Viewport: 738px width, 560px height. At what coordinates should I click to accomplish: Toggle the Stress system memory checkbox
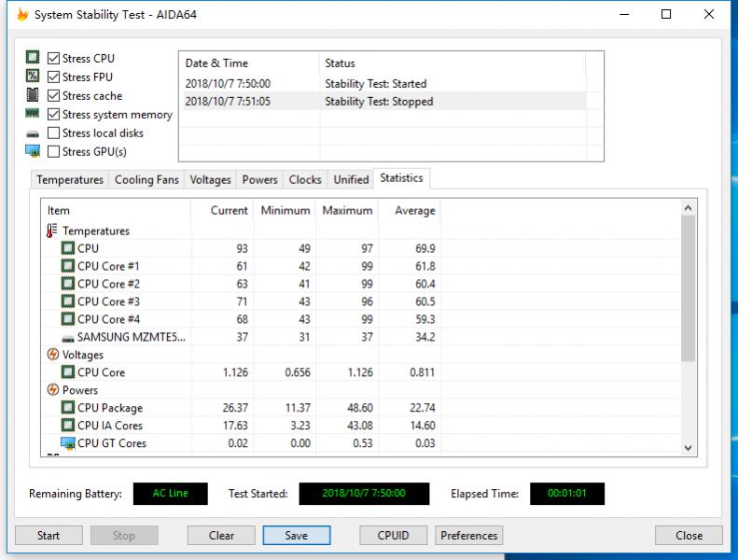coord(54,115)
